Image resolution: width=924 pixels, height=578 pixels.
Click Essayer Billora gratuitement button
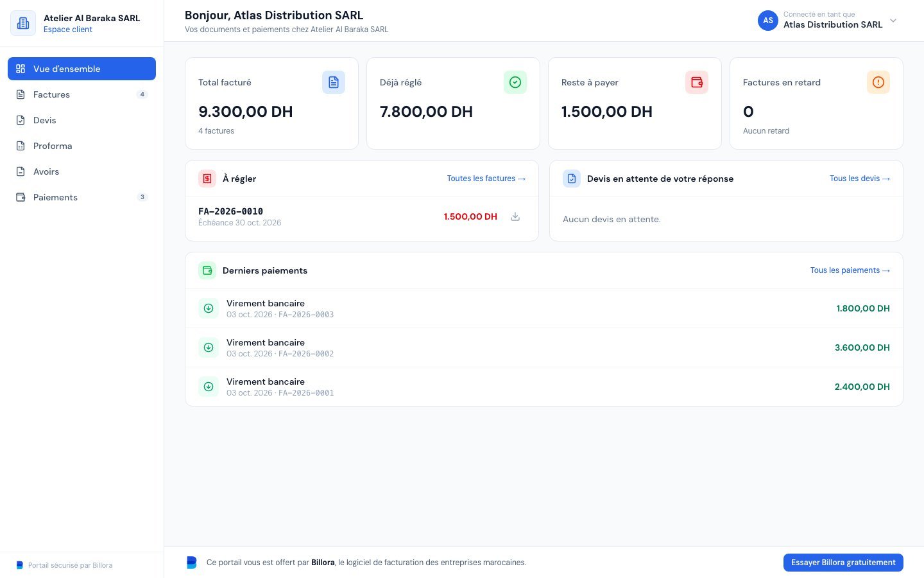click(x=843, y=563)
